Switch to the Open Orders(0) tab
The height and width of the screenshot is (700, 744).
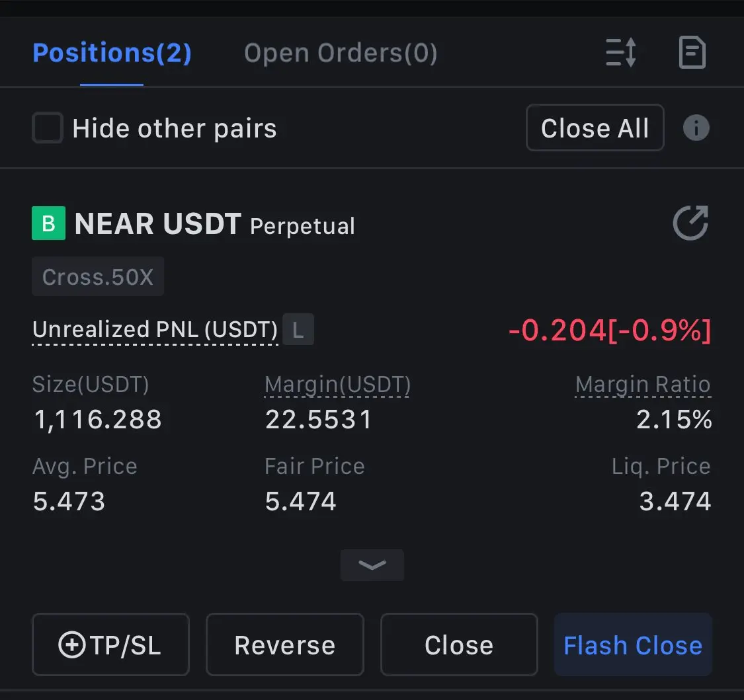(x=340, y=53)
